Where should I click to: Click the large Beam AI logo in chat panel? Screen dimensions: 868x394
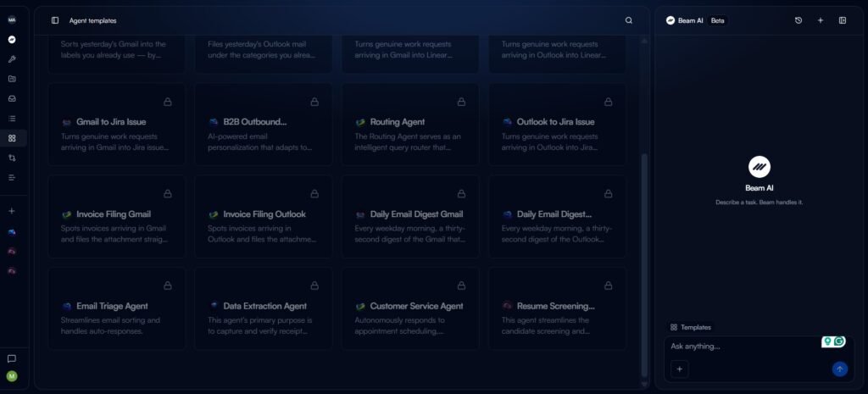click(x=759, y=167)
